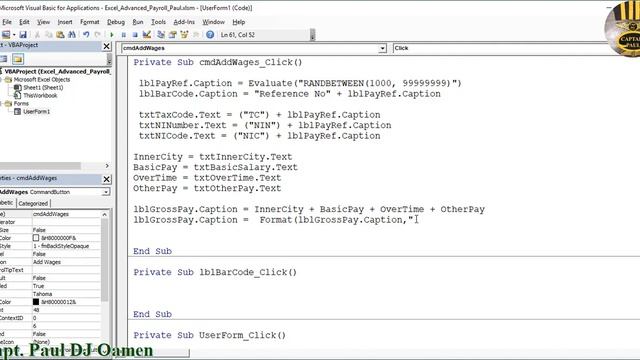The height and width of the screenshot is (360, 640).
Task: Switch to the Categorized properties tab
Action: point(33,203)
